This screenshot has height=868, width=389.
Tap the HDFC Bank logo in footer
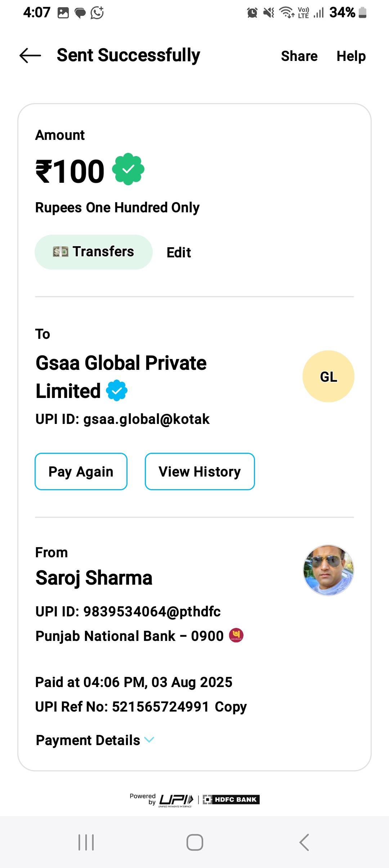pos(231,800)
